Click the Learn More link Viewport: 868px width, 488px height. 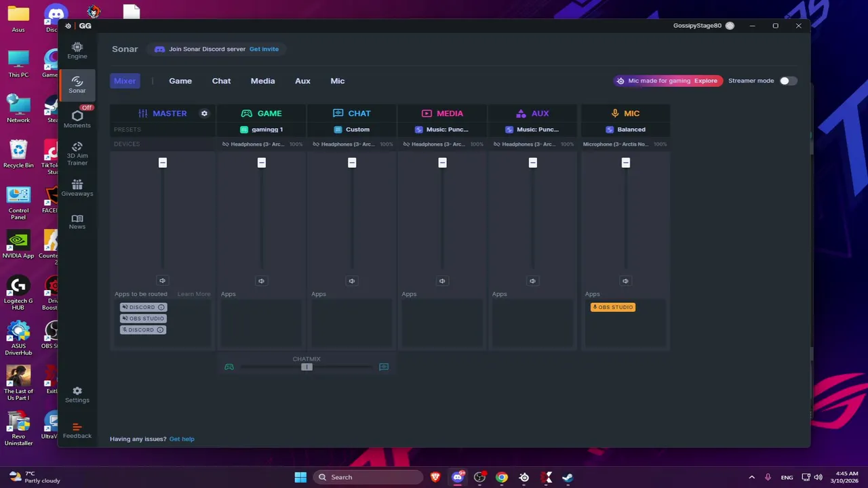click(x=194, y=294)
